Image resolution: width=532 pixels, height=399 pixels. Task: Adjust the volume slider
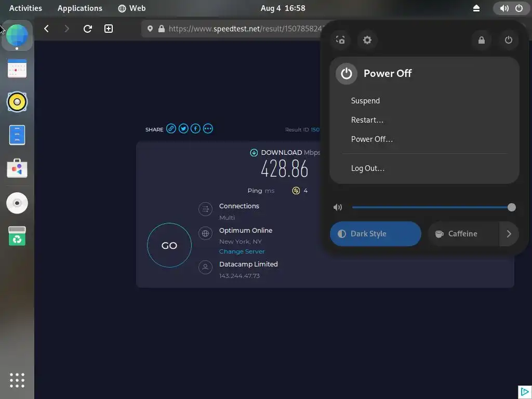pos(434,207)
